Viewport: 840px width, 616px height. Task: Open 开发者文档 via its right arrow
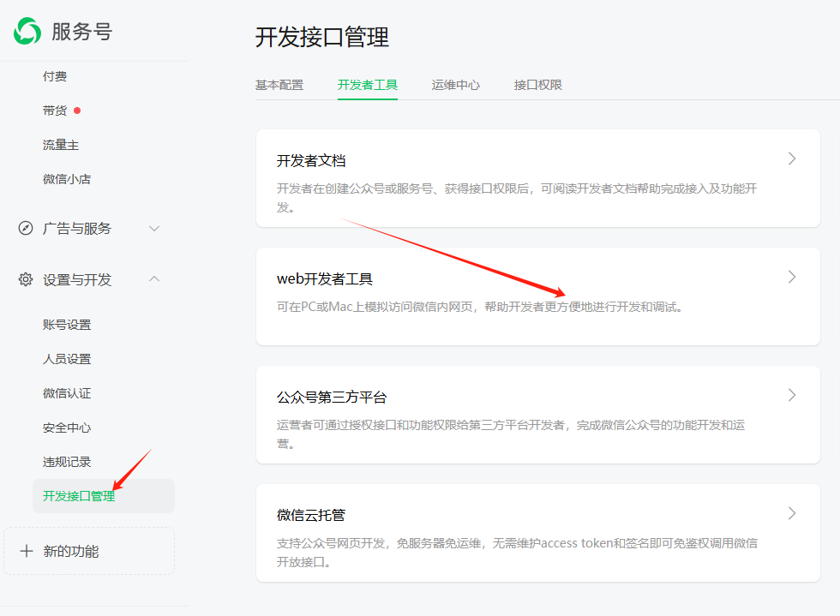point(792,158)
